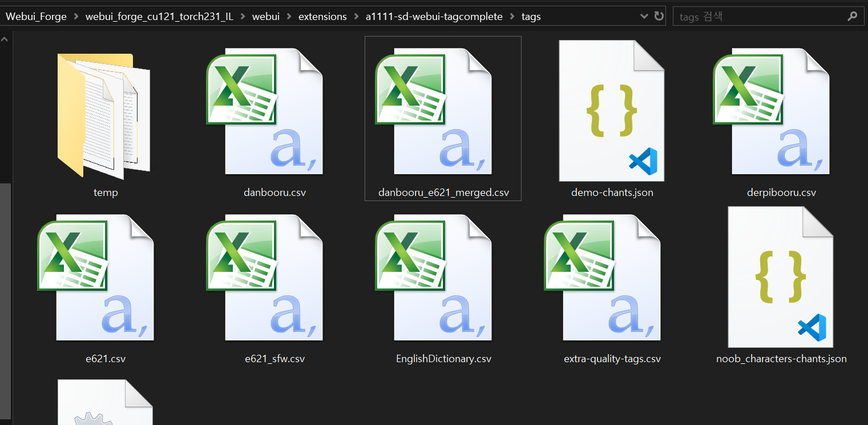The image size is (868, 425).
Task: Click the e621.csv file name
Action: [x=106, y=359]
